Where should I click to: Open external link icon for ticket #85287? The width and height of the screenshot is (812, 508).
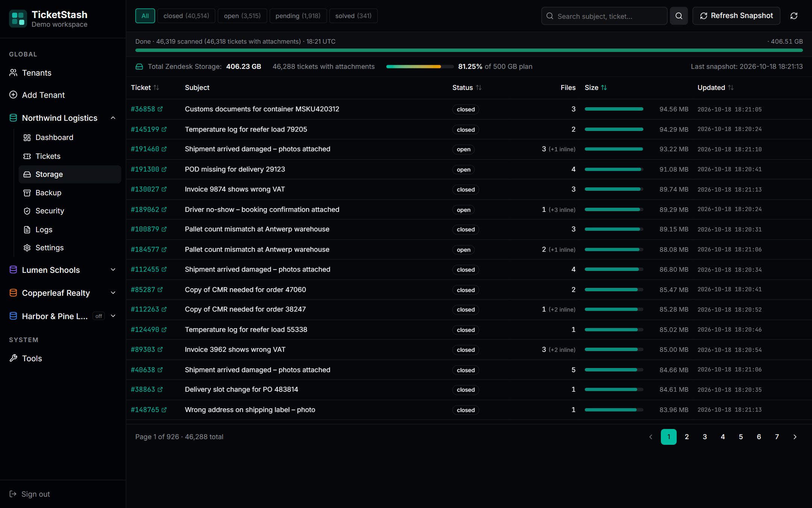coord(160,290)
